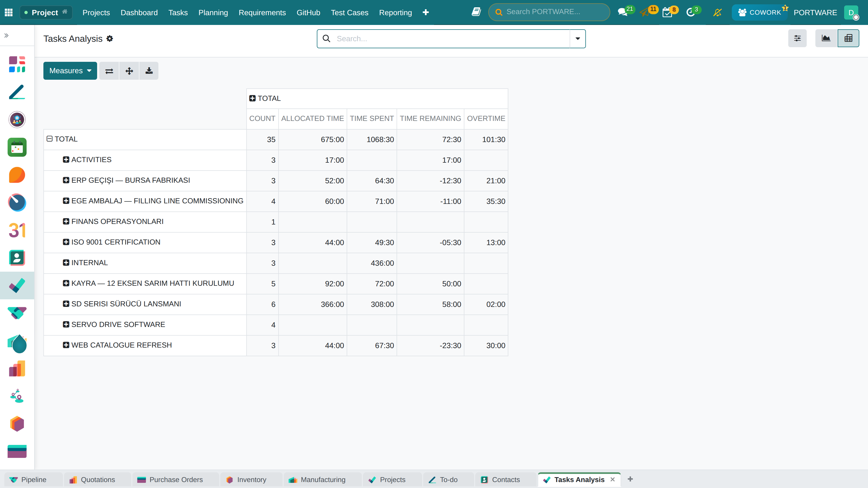
Task: Click the muted notifications bell icon
Action: click(x=717, y=12)
